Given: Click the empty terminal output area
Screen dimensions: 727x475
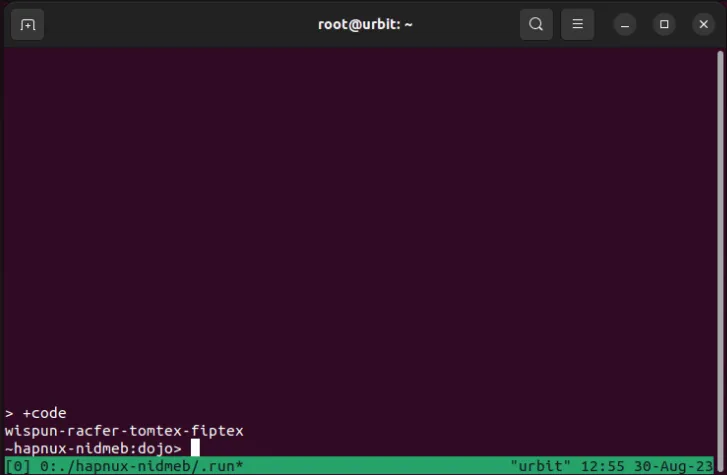Looking at the screenshot, I should tap(363, 220).
